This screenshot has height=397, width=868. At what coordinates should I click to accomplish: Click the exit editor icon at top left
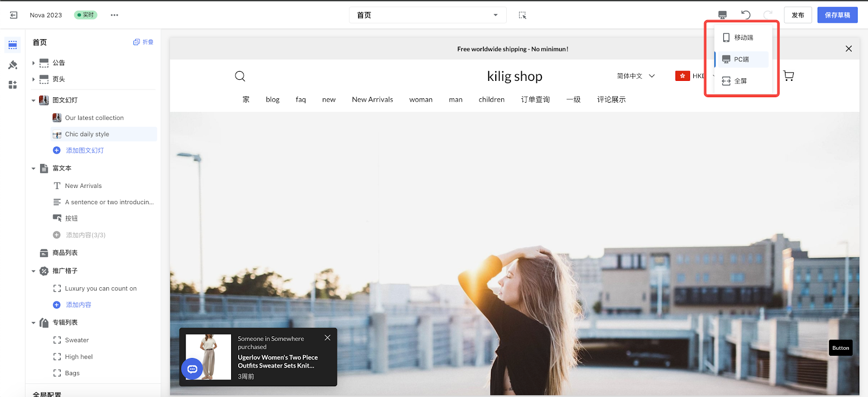pos(14,15)
